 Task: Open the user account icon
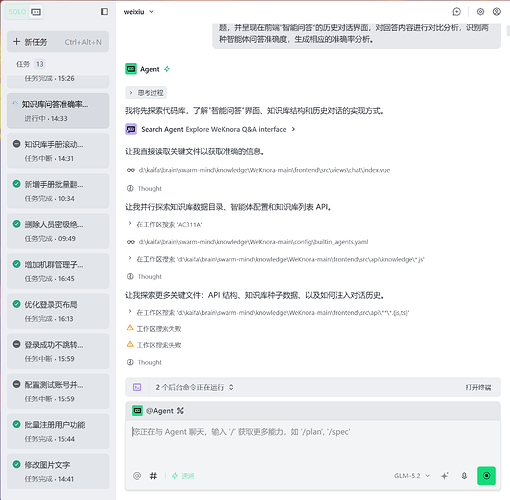496,12
